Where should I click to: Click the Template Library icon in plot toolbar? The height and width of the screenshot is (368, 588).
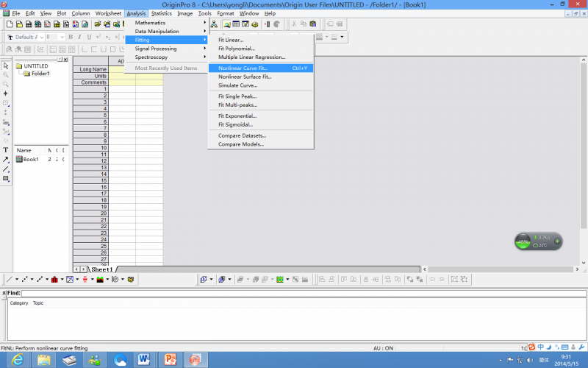pyautogui.click(x=131, y=280)
